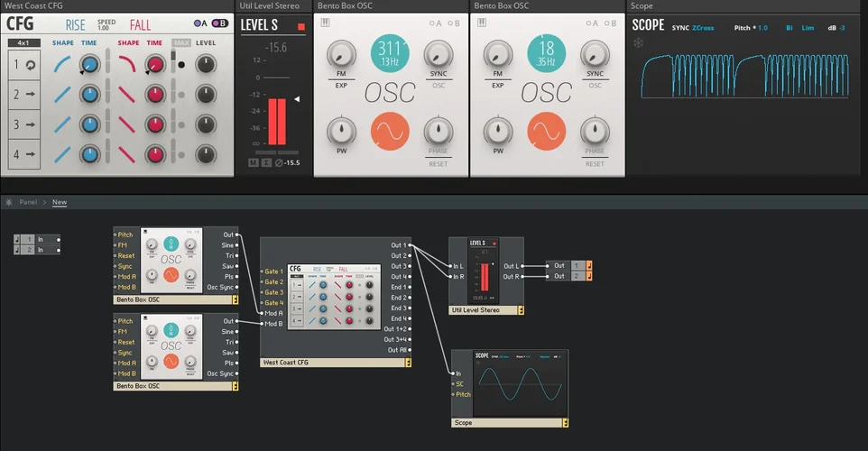Click the red square indicator beside LEVEL S
868x451 pixels.
(x=301, y=26)
